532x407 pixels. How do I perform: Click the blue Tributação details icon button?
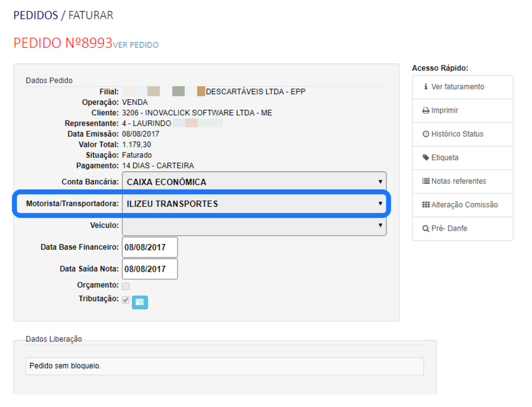tap(140, 302)
